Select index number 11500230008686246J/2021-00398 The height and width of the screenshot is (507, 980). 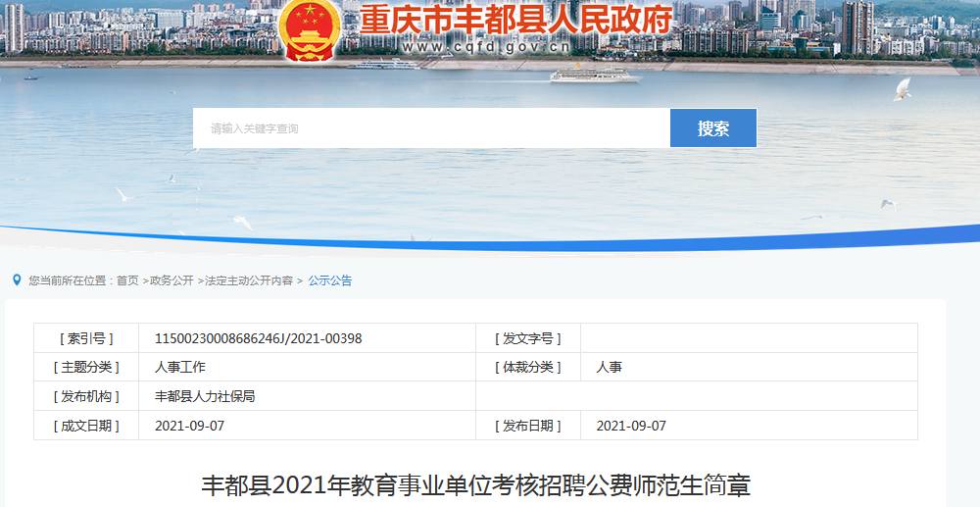click(x=258, y=338)
